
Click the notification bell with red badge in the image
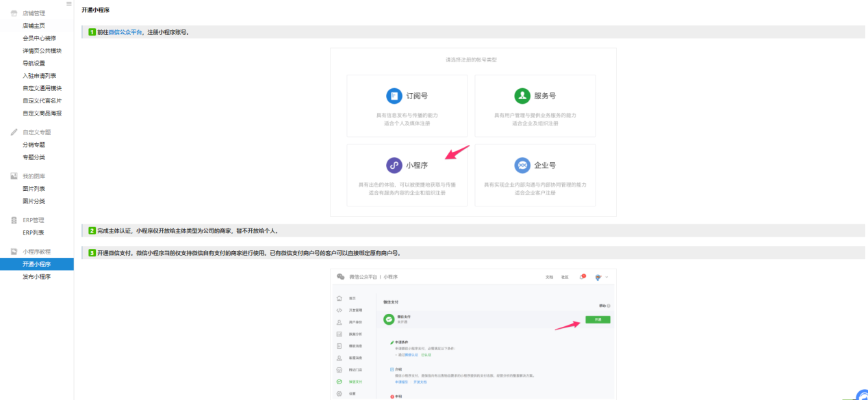(582, 277)
